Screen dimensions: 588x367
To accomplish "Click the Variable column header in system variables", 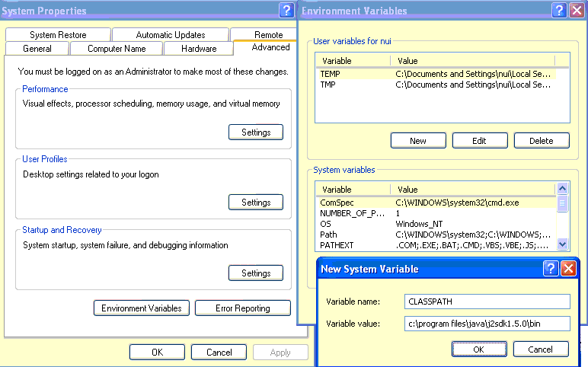I will [x=353, y=190].
